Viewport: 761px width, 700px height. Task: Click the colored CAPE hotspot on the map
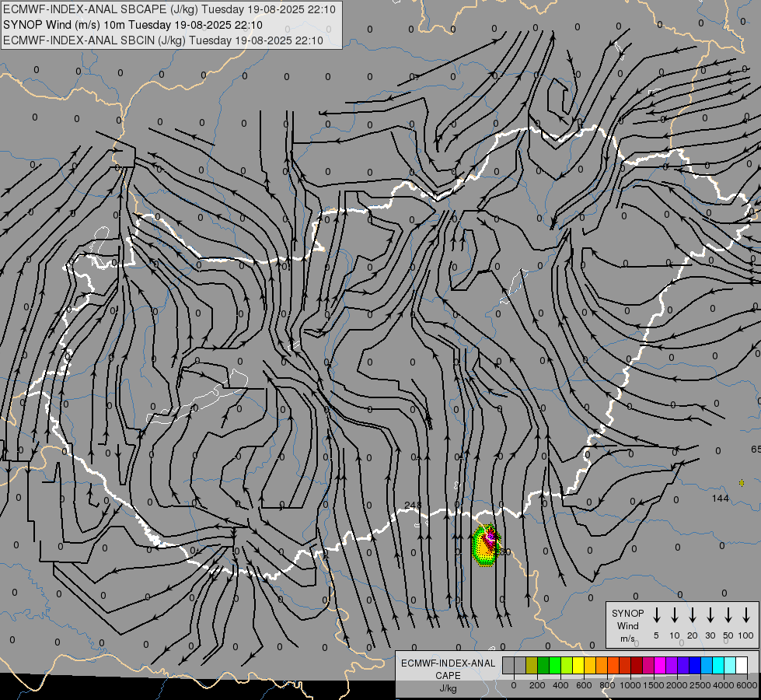[x=486, y=545]
